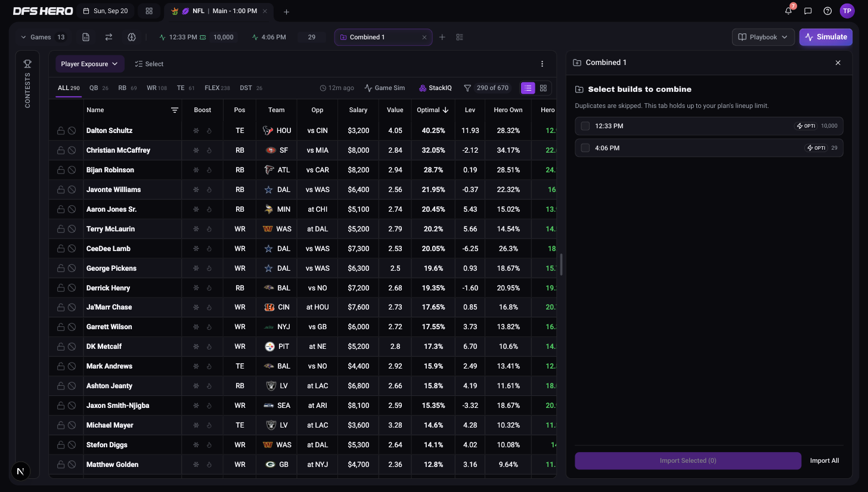Open Game Sim

coord(385,88)
